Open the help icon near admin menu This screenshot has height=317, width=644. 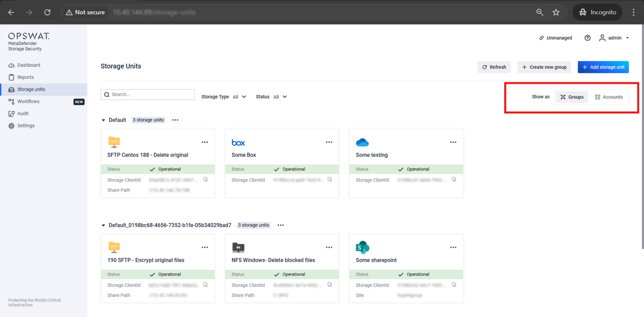pos(587,38)
